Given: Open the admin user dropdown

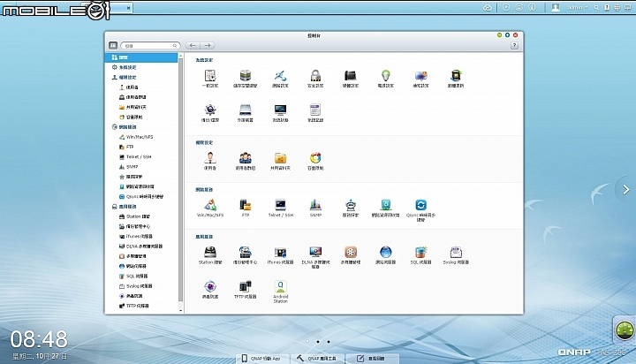Looking at the screenshot, I should click(x=578, y=7).
